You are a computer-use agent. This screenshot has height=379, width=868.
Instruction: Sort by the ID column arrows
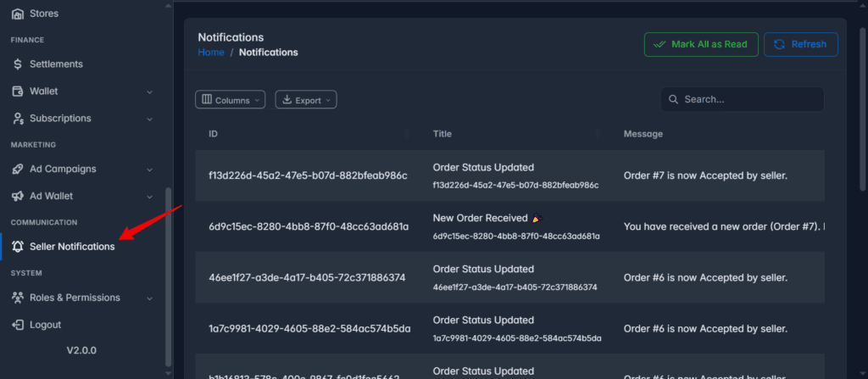coord(407,133)
